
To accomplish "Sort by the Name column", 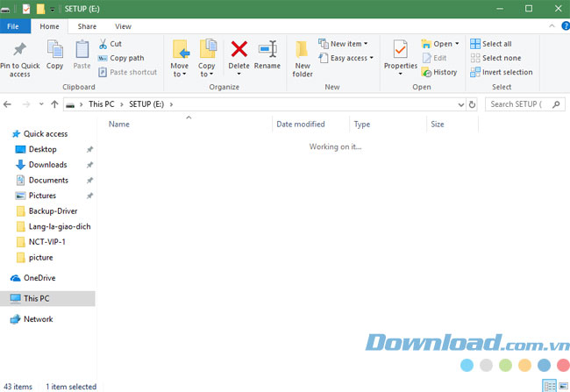I will 119,125.
